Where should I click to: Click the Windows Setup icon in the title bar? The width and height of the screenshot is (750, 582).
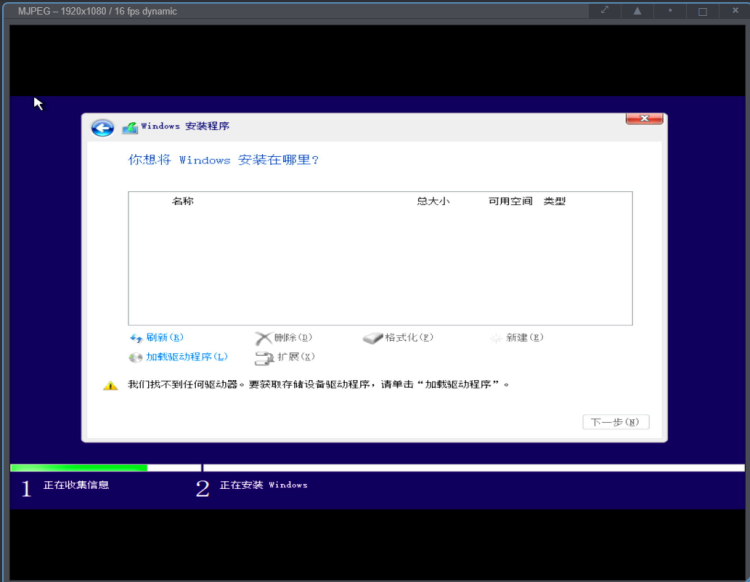(x=130, y=128)
